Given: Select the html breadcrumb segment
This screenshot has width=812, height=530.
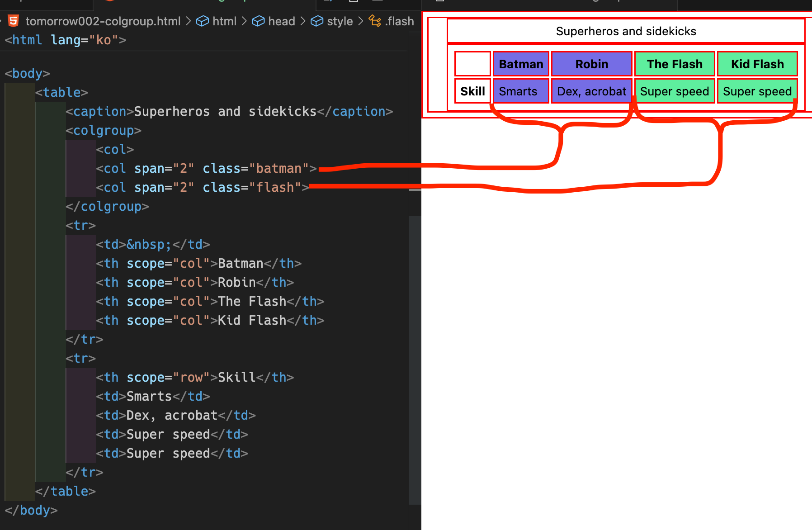Looking at the screenshot, I should pyautogui.click(x=217, y=21).
